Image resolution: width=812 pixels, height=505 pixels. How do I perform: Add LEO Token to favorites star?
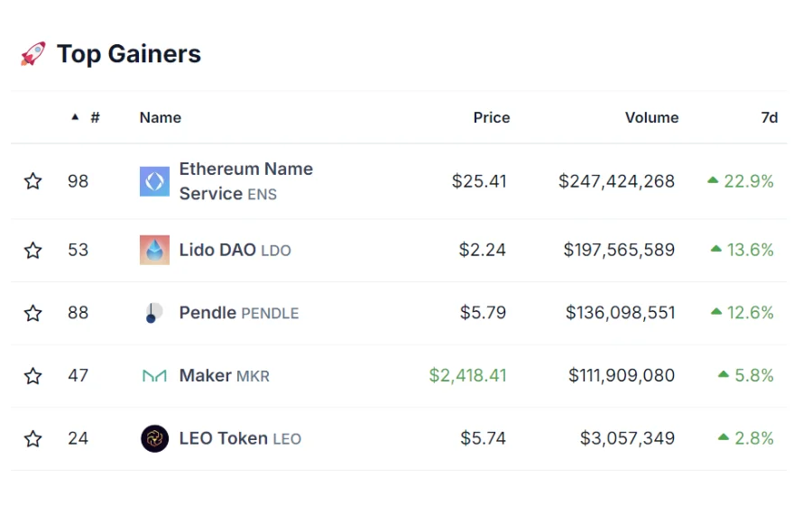point(33,439)
